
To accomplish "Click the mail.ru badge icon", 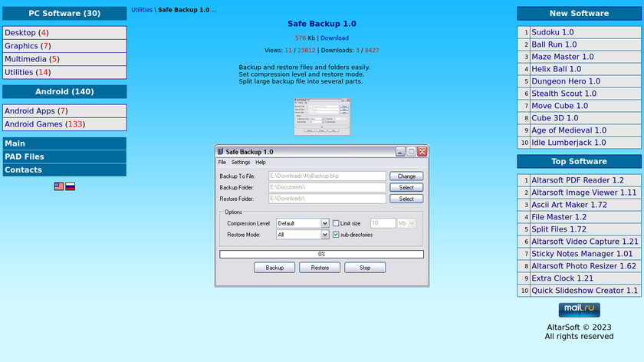I will point(579,309).
